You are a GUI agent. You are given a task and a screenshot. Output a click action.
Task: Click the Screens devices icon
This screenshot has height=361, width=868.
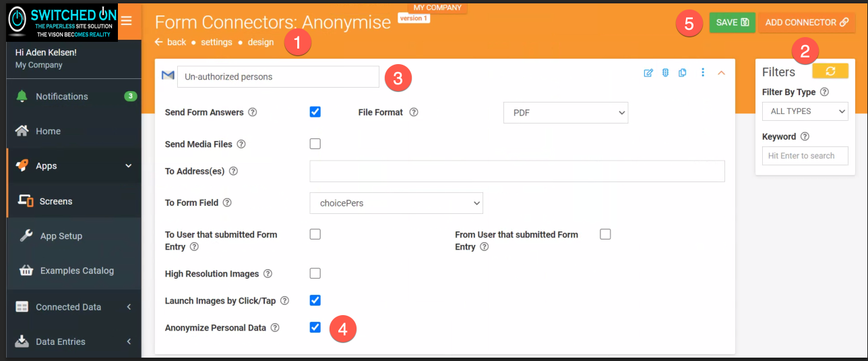click(x=26, y=201)
